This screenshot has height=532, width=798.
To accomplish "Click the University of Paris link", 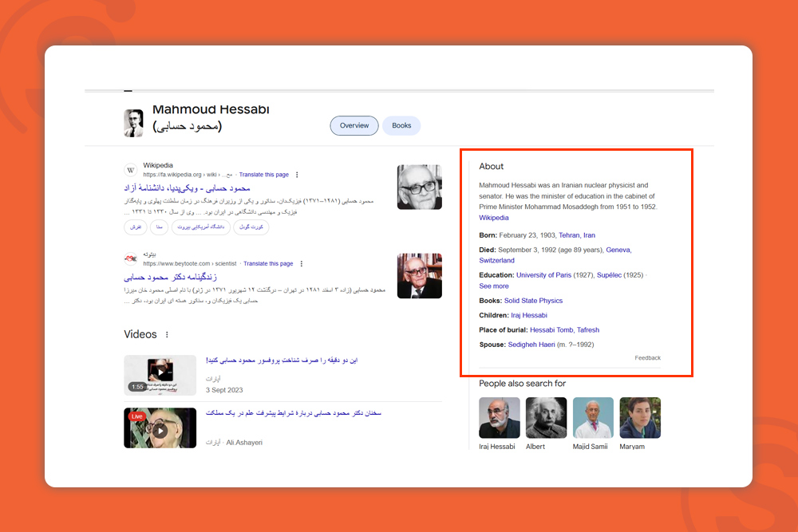I will pos(543,274).
